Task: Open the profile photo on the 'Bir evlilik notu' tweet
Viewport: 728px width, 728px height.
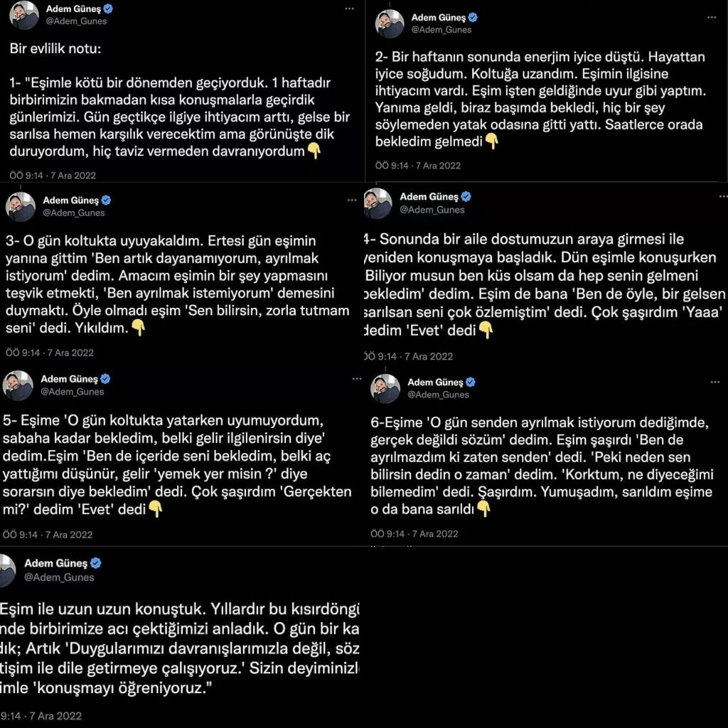Action: (x=24, y=16)
